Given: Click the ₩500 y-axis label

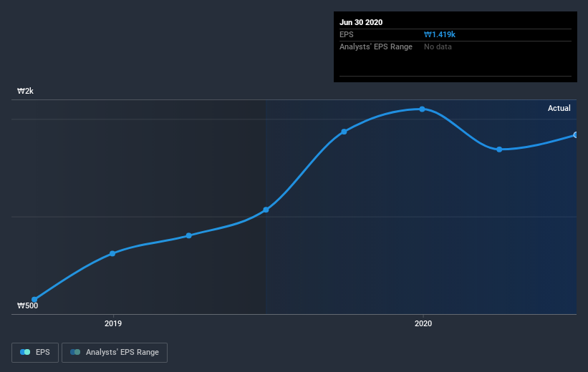Looking at the screenshot, I should click(x=27, y=305).
